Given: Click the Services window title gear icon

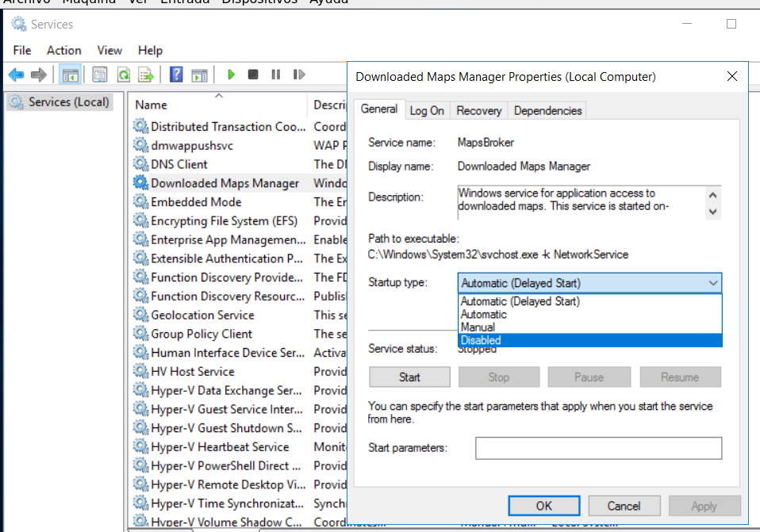Looking at the screenshot, I should (x=19, y=24).
